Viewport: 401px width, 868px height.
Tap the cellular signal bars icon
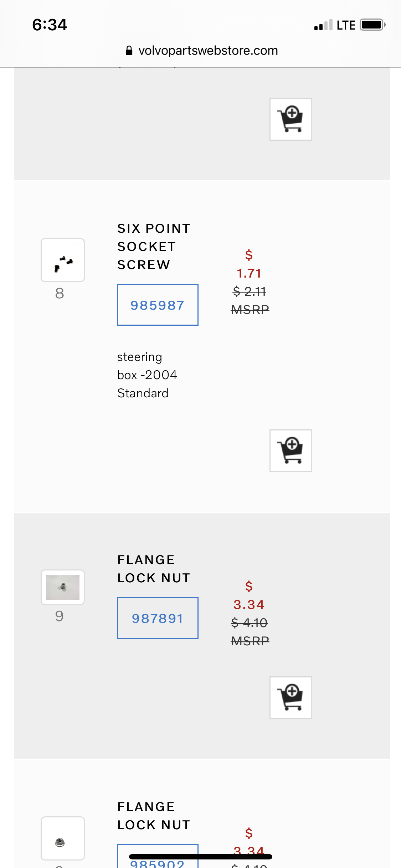tap(323, 25)
